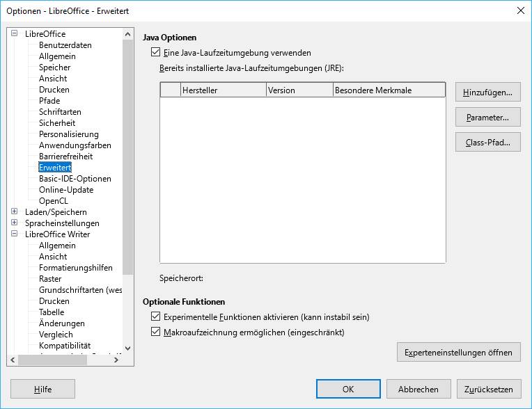Image resolution: width=532 pixels, height=409 pixels.
Task: Select Speicher in the tree
Action: (x=54, y=67)
